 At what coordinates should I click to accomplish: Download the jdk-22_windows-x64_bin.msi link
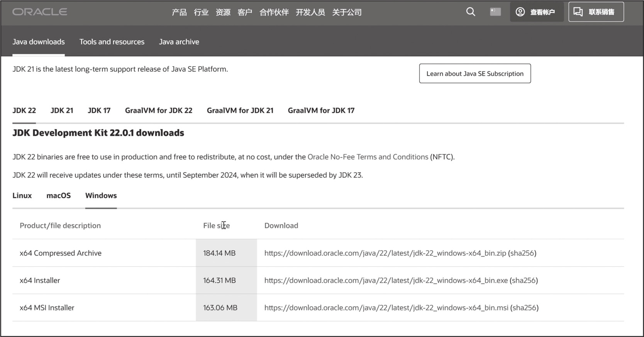point(386,308)
